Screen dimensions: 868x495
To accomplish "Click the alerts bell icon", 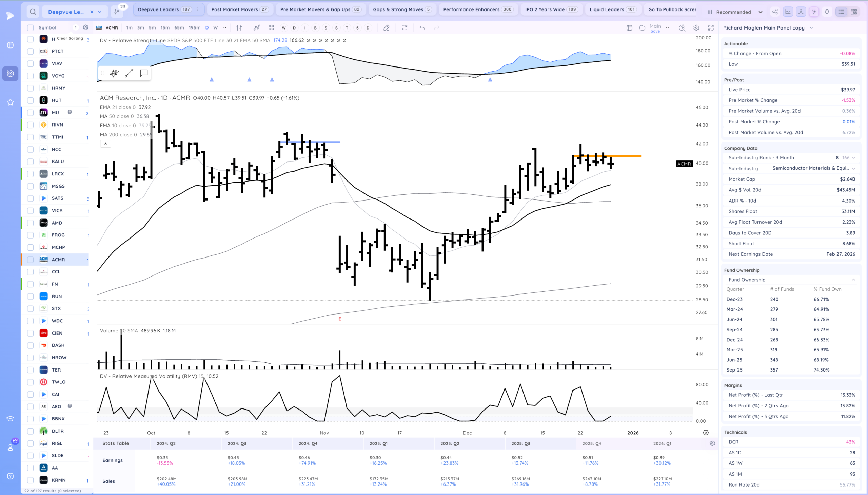I will pos(827,12).
